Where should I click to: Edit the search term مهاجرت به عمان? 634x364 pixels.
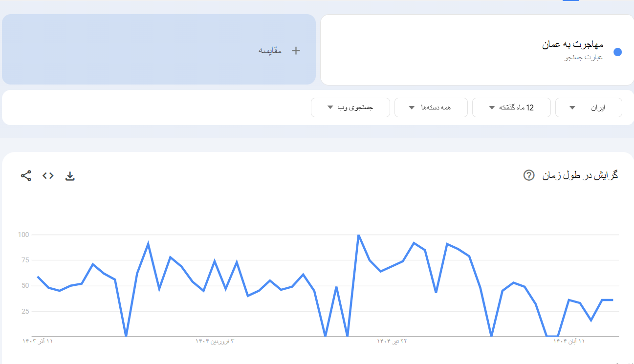tap(572, 45)
